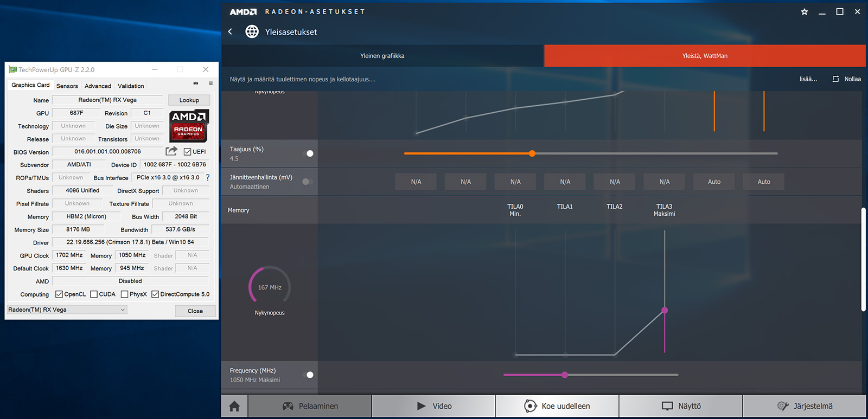868x419 pixels.
Task: Click the TILA0 Min. label
Action: click(515, 210)
